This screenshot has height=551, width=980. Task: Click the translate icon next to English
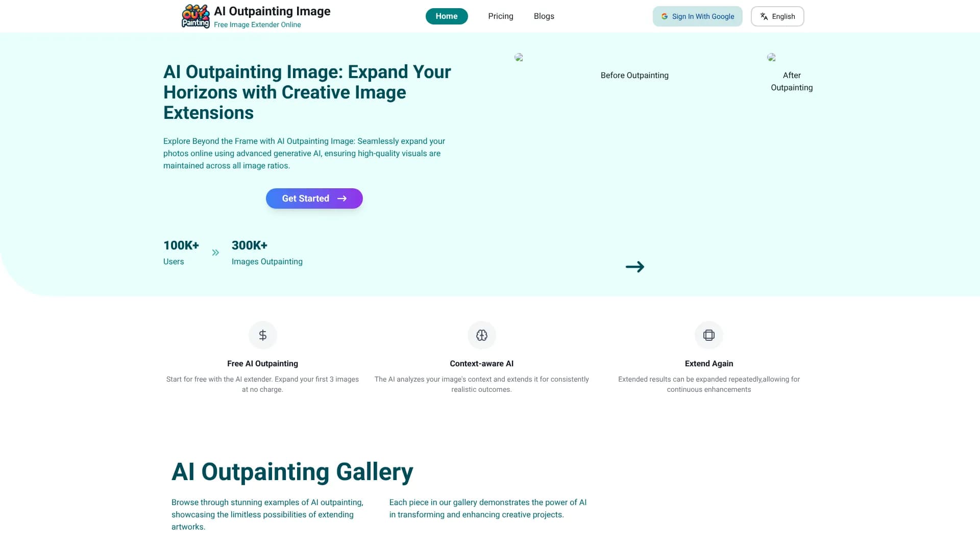764,16
